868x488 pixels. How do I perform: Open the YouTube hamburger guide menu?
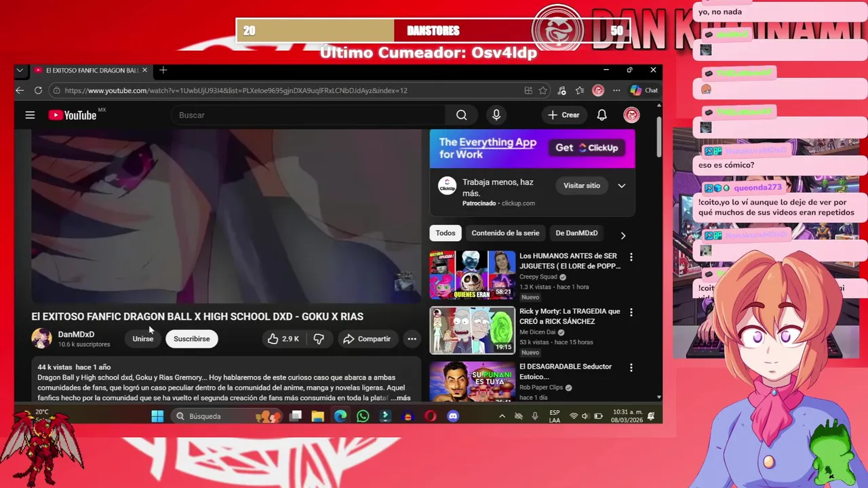point(30,115)
